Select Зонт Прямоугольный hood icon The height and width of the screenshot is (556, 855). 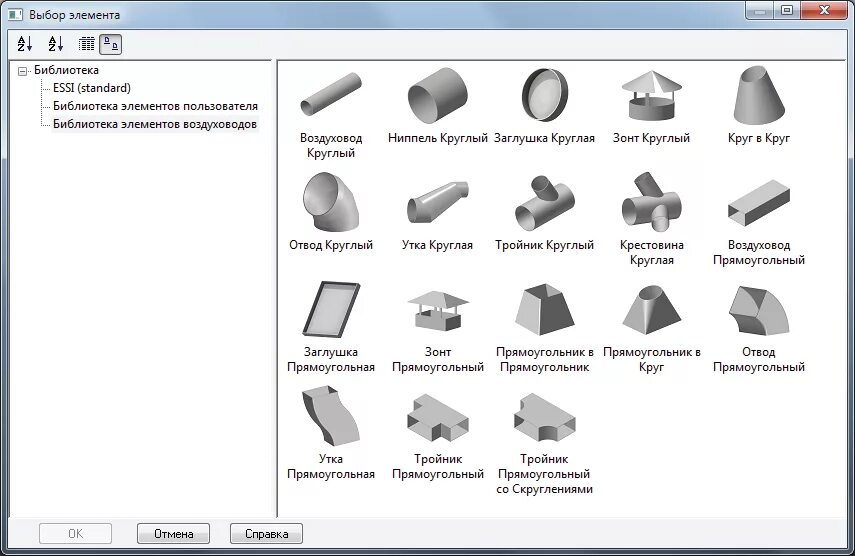[x=437, y=310]
